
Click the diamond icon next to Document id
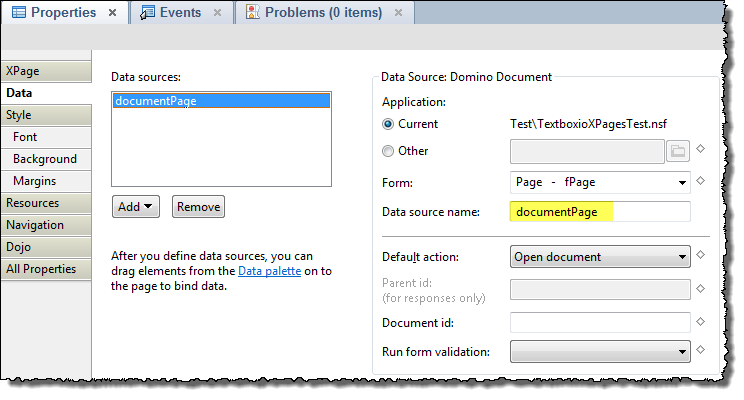701,321
